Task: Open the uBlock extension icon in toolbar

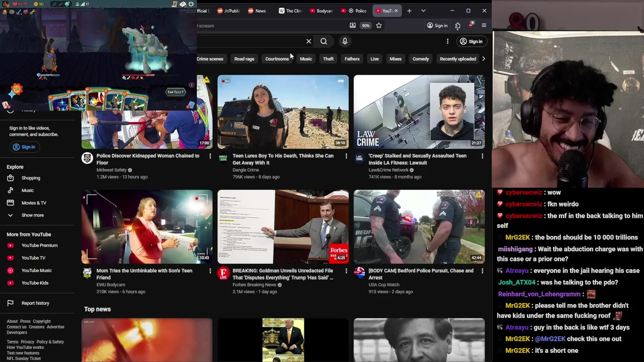Action: 471,25
